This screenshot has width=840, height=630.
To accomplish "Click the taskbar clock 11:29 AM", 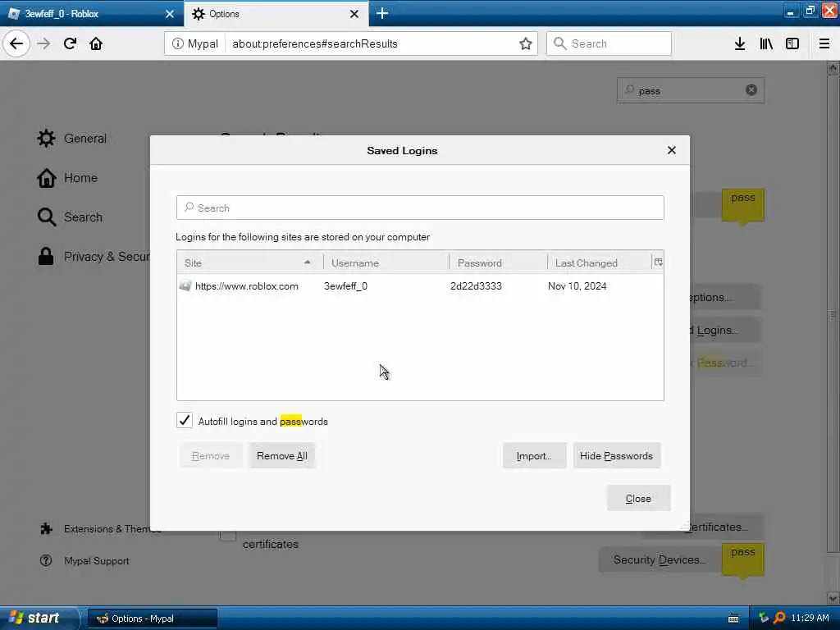I will point(810,619).
